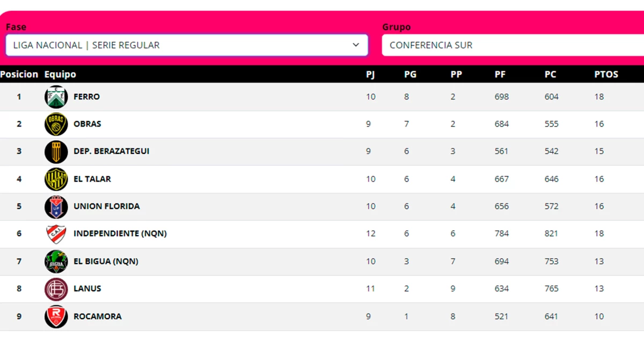Select the ROCAMORA team name
Viewport: 644px width, 362px height.
pos(97,316)
